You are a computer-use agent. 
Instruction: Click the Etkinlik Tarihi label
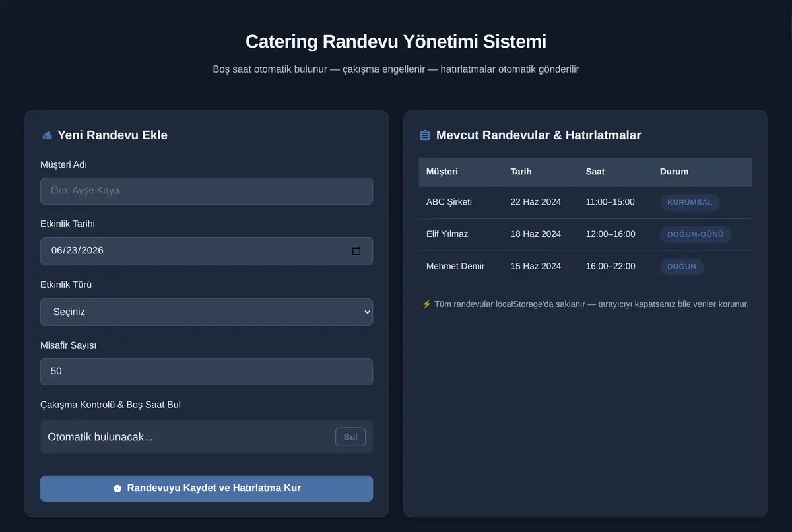(67, 224)
